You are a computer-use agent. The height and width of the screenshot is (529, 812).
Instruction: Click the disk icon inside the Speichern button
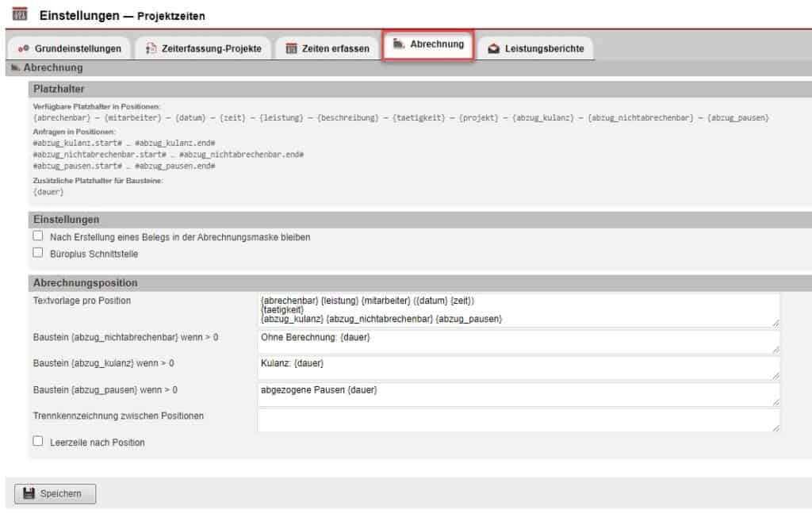coord(29,493)
